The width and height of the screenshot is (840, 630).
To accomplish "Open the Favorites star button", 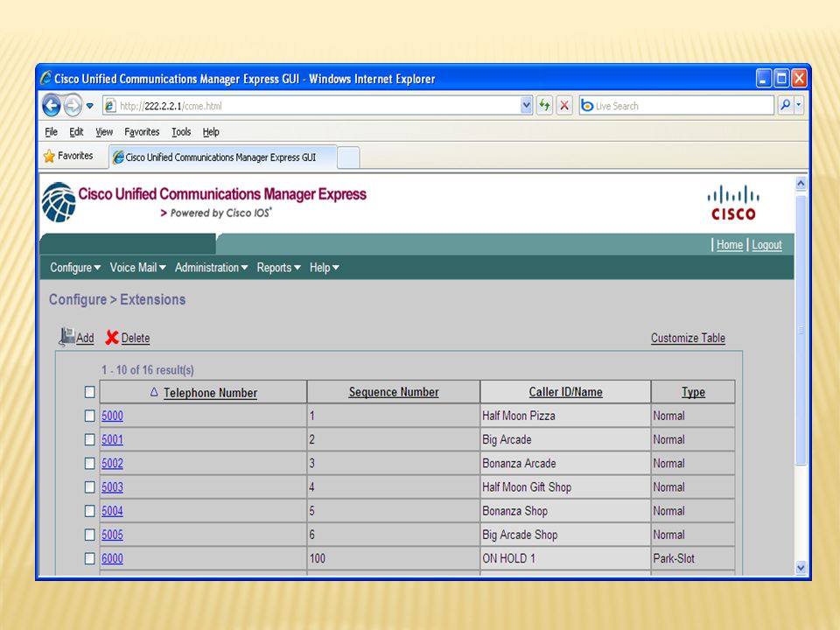I will coord(68,156).
